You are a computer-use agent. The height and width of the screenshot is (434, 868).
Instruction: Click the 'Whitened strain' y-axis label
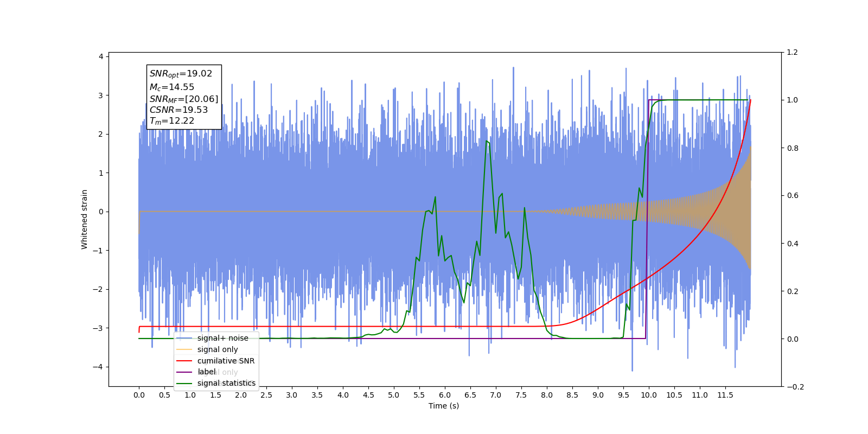84,219
